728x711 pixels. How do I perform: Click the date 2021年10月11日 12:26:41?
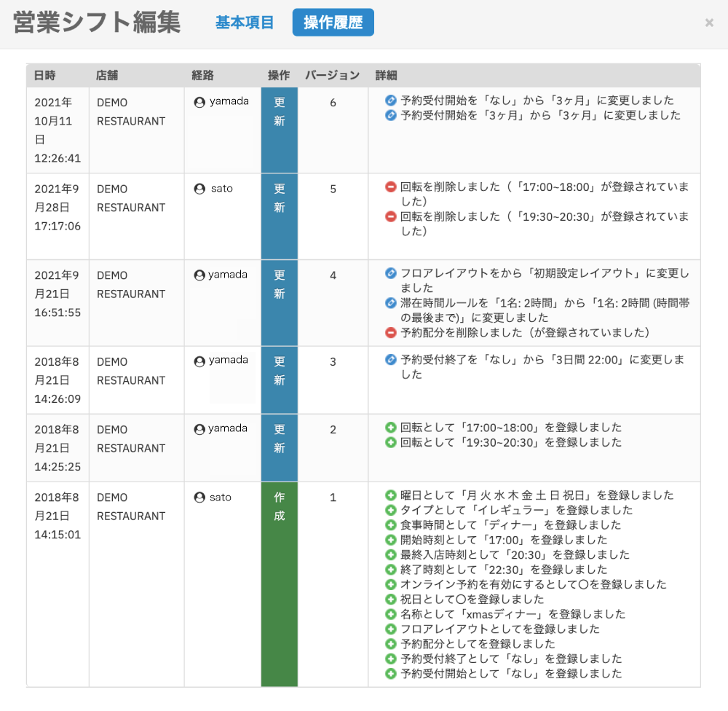pyautogui.click(x=58, y=130)
